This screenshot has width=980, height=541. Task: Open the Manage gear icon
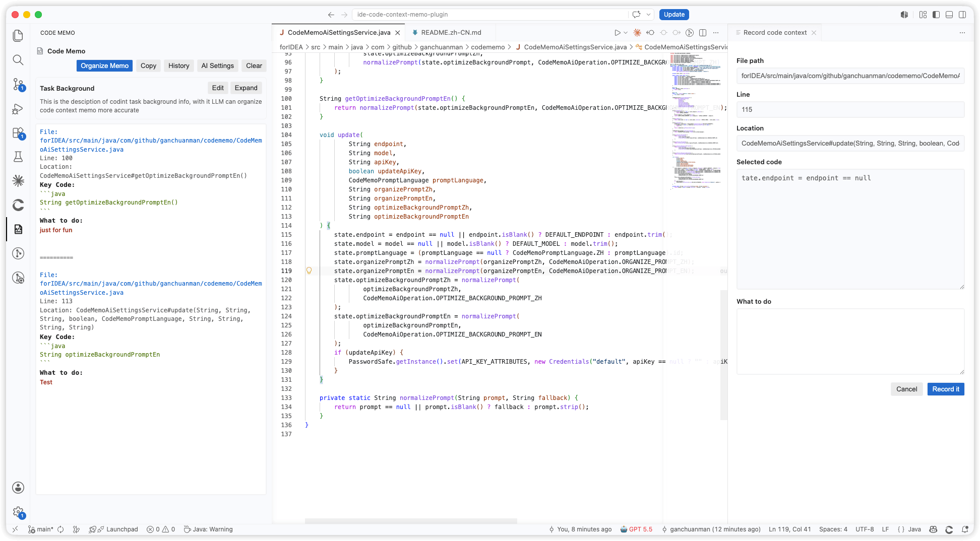[x=18, y=512]
